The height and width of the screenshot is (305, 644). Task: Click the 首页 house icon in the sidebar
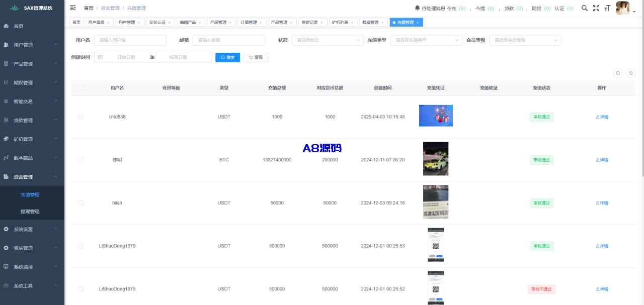coord(6,26)
